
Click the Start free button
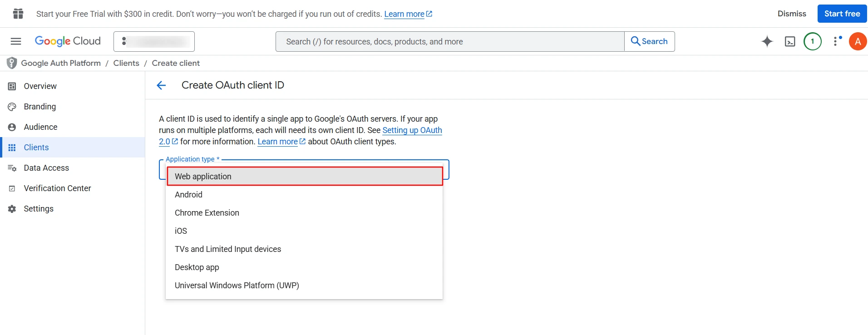click(842, 14)
